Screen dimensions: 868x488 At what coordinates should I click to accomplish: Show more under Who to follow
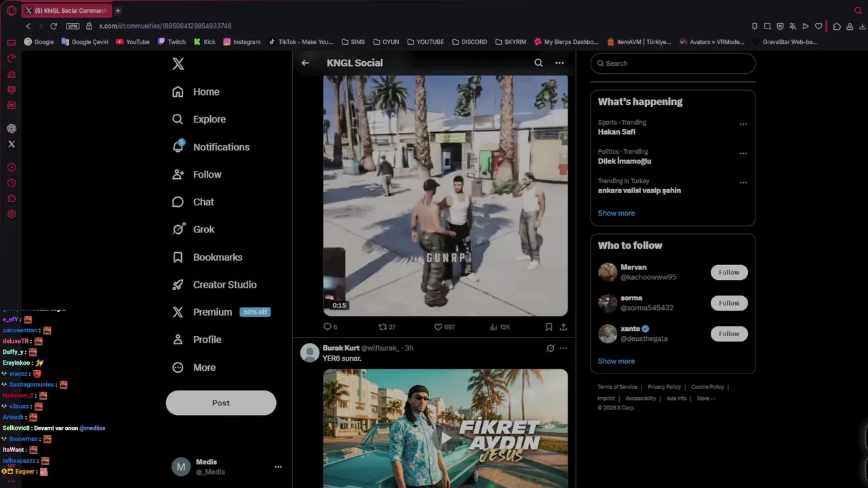coord(616,361)
